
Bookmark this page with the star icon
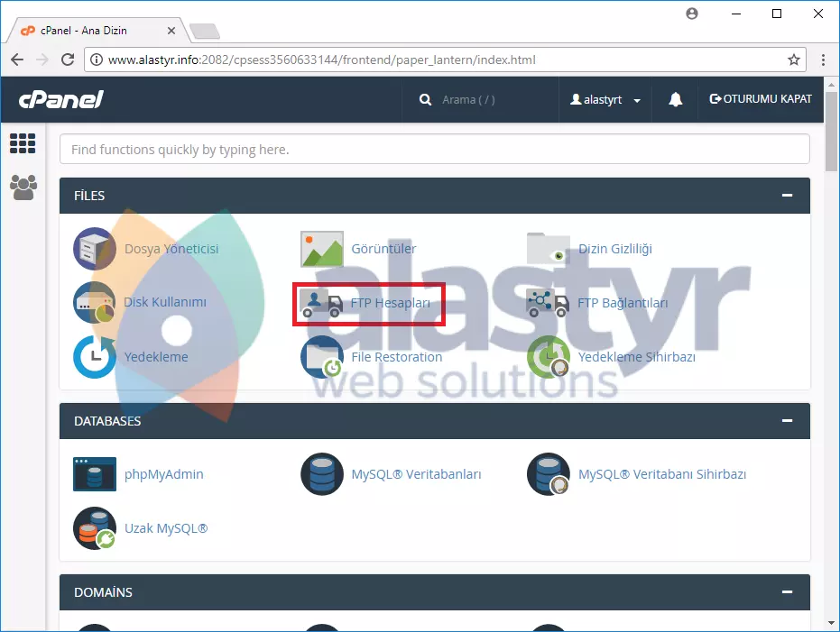794,60
